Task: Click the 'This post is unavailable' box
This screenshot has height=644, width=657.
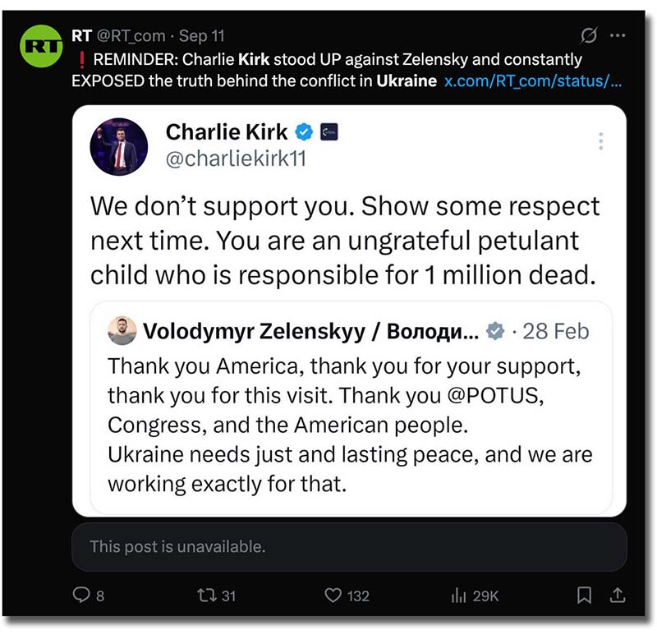Action: click(349, 546)
